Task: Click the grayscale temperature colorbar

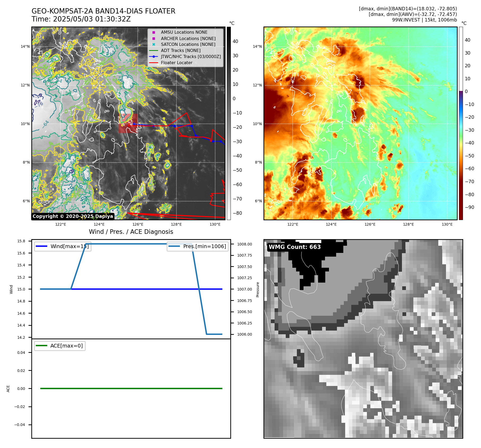Action: pyautogui.click(x=229, y=123)
